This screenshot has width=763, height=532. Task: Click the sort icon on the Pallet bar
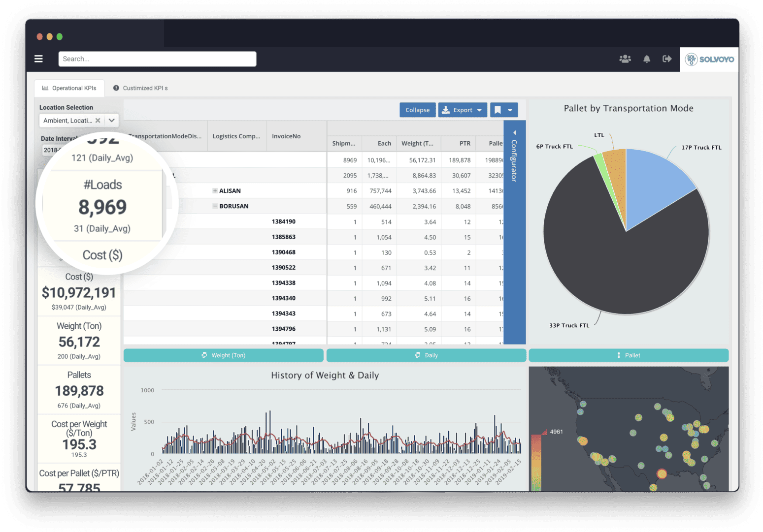(618, 355)
